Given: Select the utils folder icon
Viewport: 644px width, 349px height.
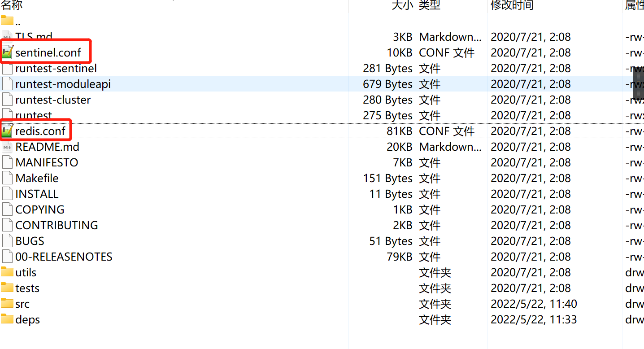Looking at the screenshot, I should click(7, 272).
